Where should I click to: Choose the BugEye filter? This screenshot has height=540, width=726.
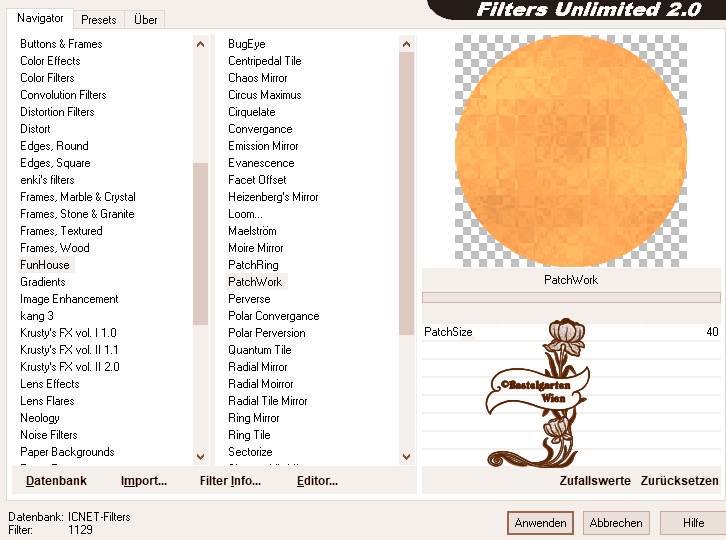[x=247, y=44]
